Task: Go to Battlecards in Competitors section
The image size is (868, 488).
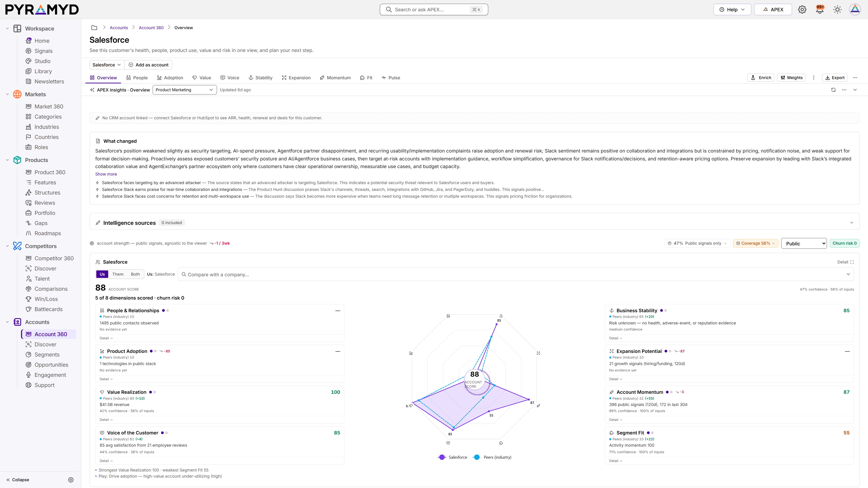Action: (x=49, y=309)
